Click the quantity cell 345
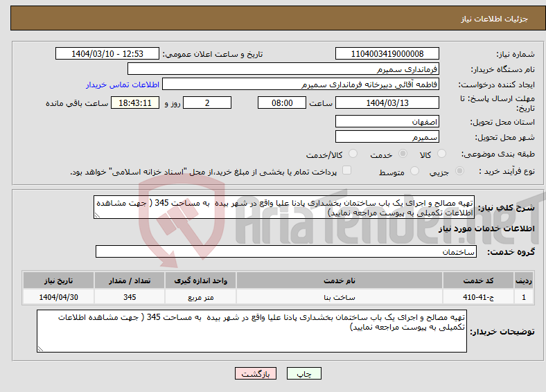The image size is (546, 392). (130, 297)
